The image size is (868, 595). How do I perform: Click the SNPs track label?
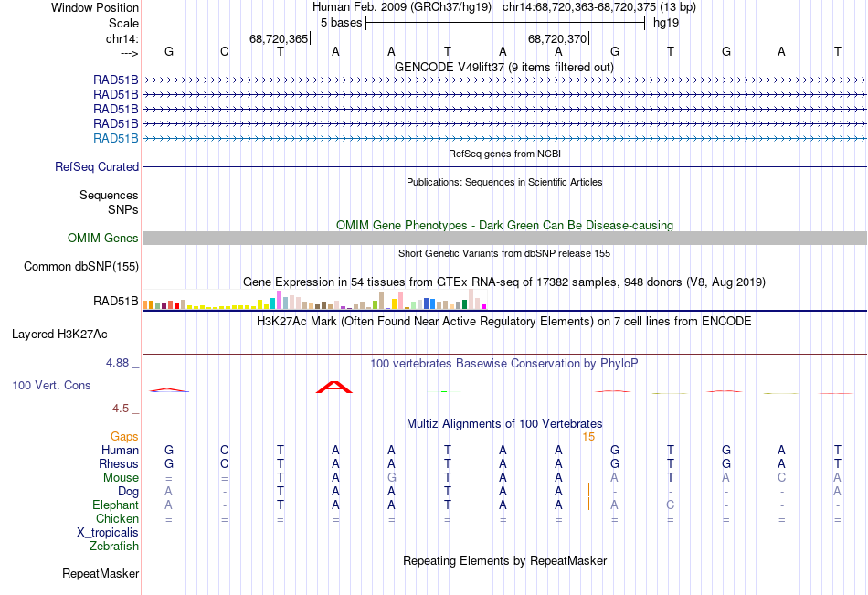123,209
